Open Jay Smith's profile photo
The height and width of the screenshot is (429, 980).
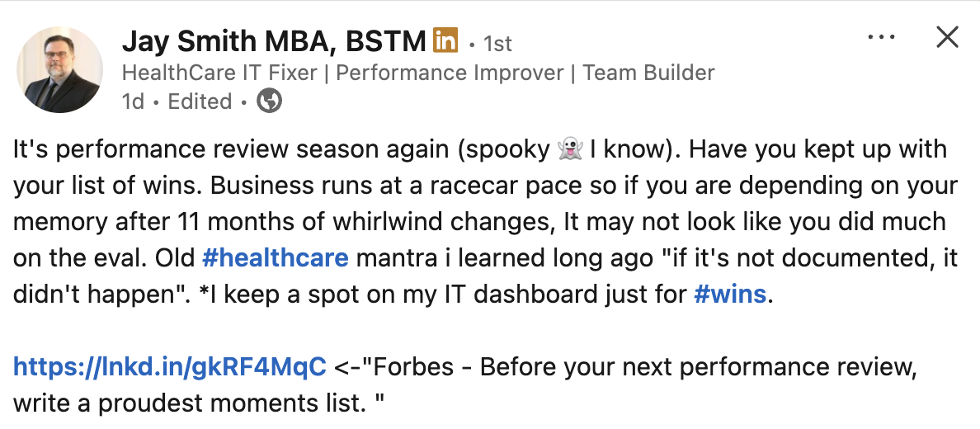(x=59, y=69)
